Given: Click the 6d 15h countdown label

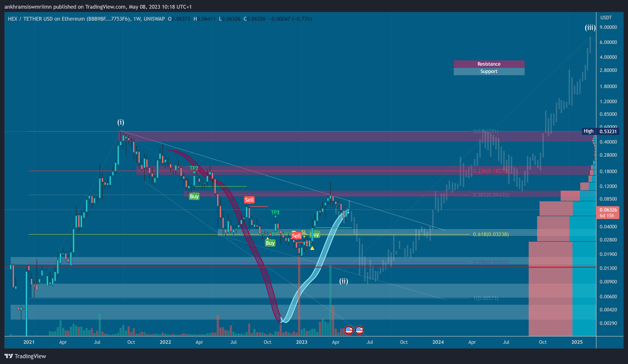Looking at the screenshot, I should (607, 216).
